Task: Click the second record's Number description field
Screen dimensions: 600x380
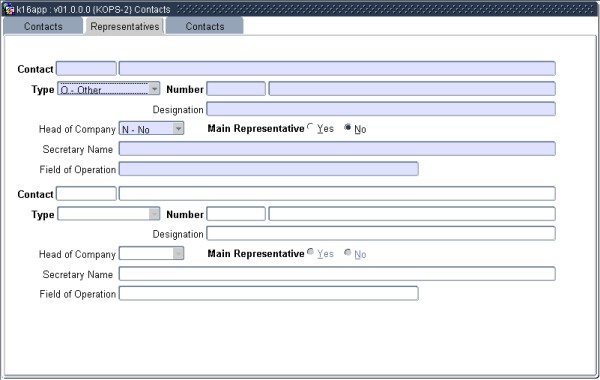Action: [x=412, y=214]
